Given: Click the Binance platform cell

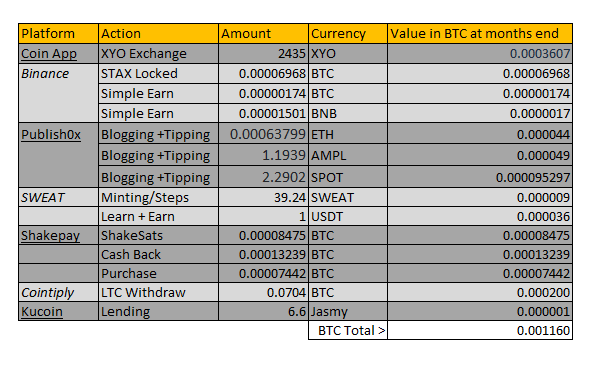Looking at the screenshot, I should [x=59, y=93].
